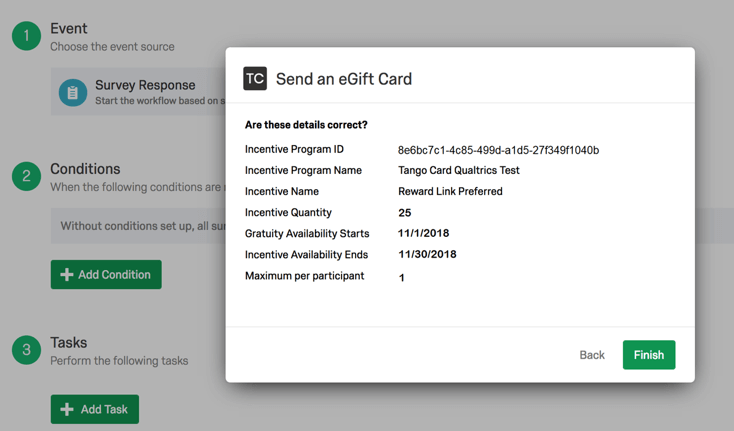Click the start date 11/1/2018
Screen dimensions: 734x431
coord(424,233)
